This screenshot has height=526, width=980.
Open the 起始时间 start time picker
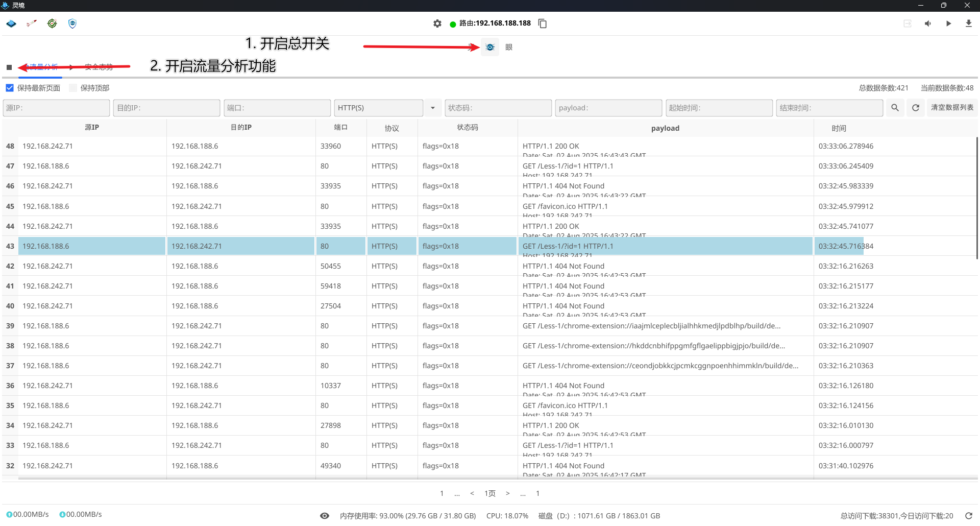(x=719, y=108)
